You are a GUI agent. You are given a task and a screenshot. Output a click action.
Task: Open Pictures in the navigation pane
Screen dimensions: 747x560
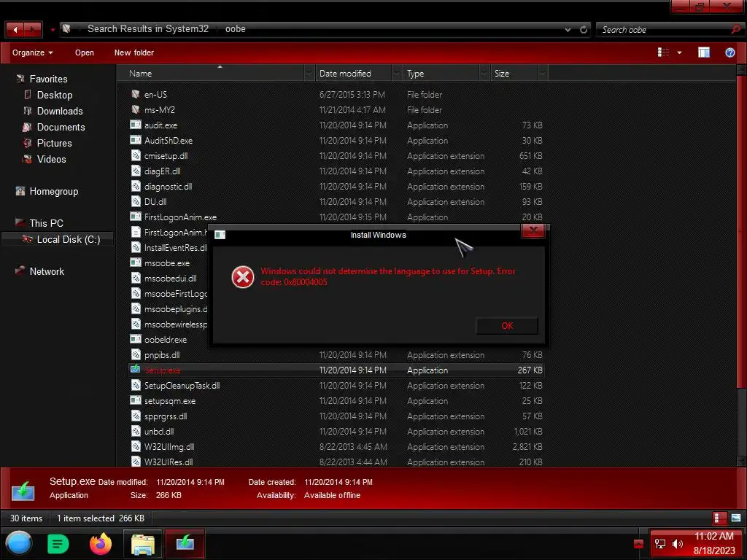pos(54,144)
